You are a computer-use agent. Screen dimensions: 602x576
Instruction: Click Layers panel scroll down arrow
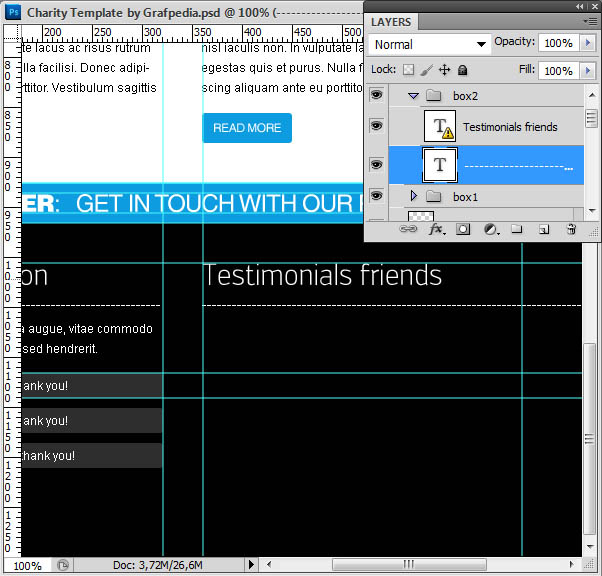(x=592, y=210)
